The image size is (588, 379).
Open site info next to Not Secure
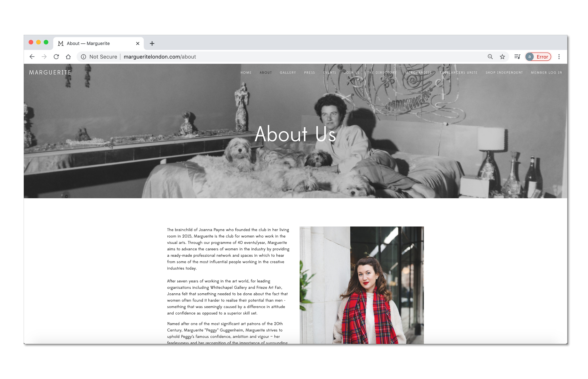click(84, 57)
